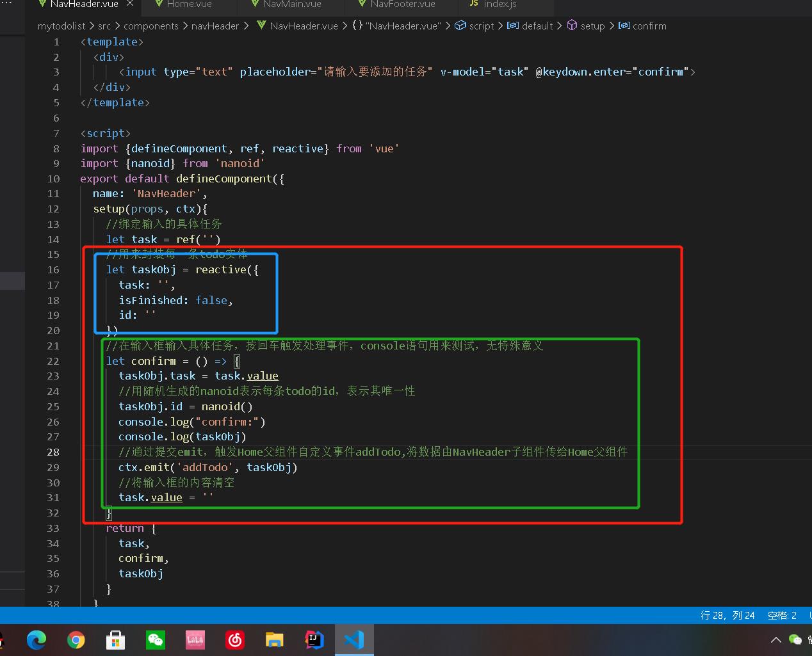Open NetEase Cloud Music on the taskbar

tap(235, 639)
